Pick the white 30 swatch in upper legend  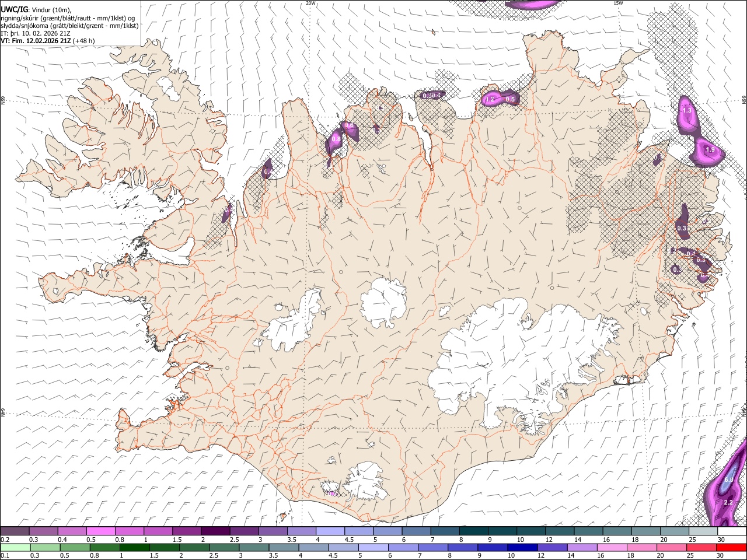point(731,531)
